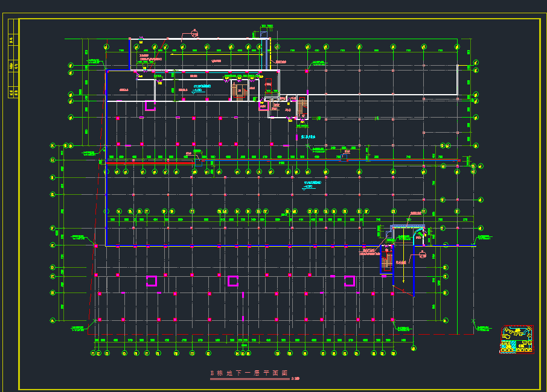Screen dimensions: 547x392
Task: Click the lower-middle magenta square outline
Action: [x=233, y=281]
